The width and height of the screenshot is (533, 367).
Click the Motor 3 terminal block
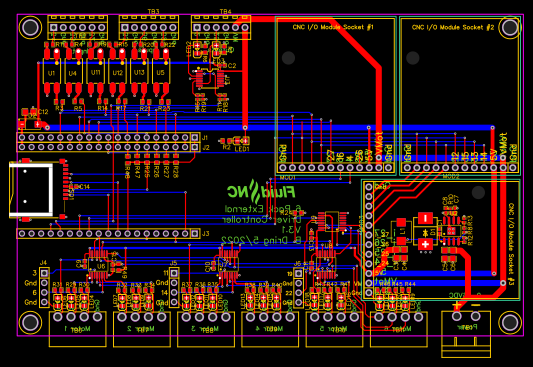click(206, 329)
